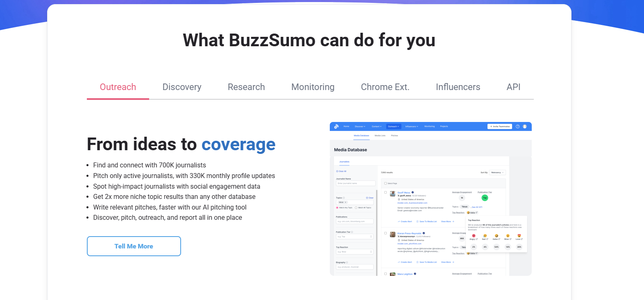
Task: Click Love reaction emoji in preview popup
Action: (519, 236)
